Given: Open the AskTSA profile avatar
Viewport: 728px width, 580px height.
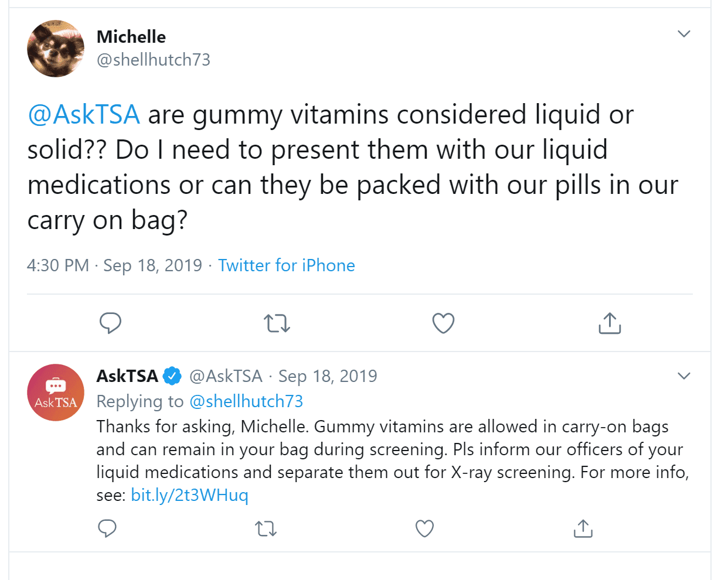Looking at the screenshot, I should 56,393.
